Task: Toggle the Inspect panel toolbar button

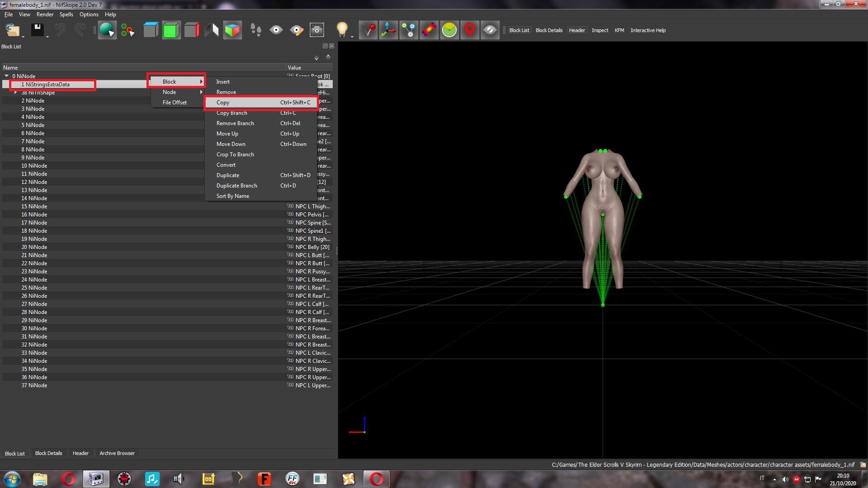Action: [600, 30]
